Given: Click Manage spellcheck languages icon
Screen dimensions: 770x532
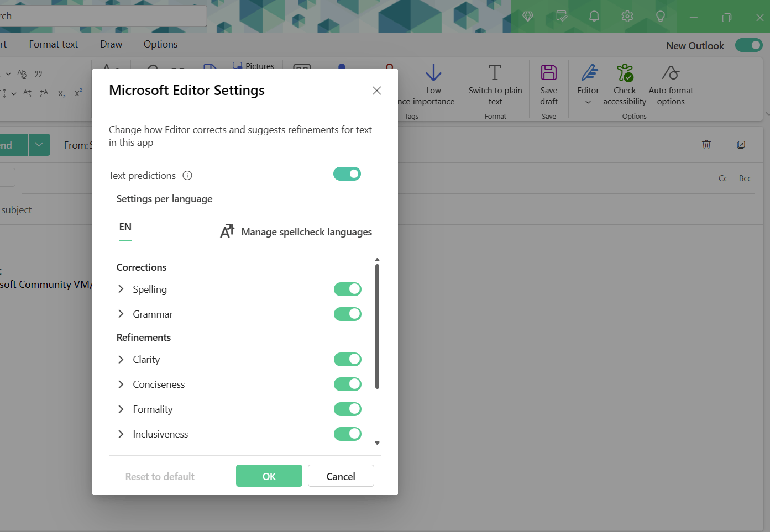Looking at the screenshot, I should point(227,231).
